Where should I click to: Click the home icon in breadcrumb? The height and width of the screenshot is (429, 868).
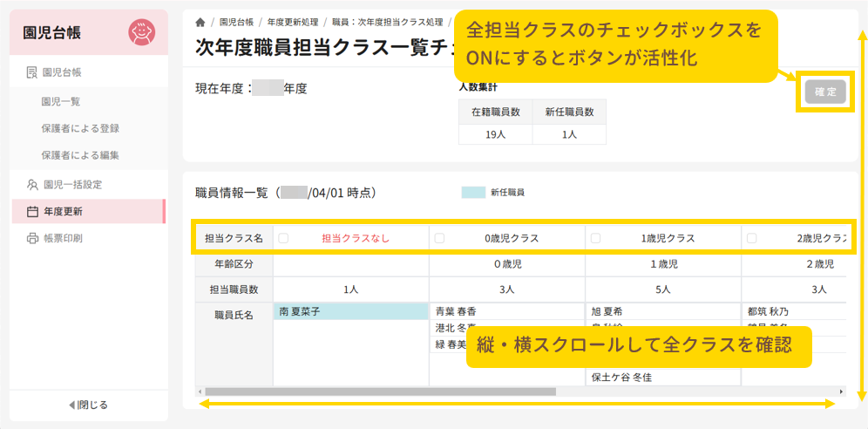click(201, 22)
